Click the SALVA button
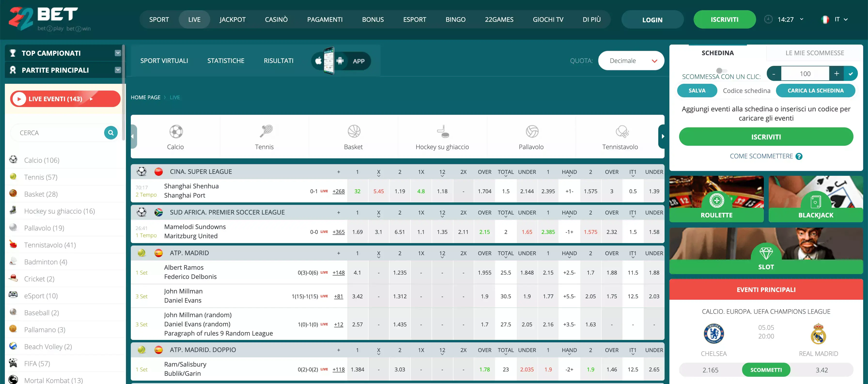Viewport: 868px width, 384px height. 697,90
